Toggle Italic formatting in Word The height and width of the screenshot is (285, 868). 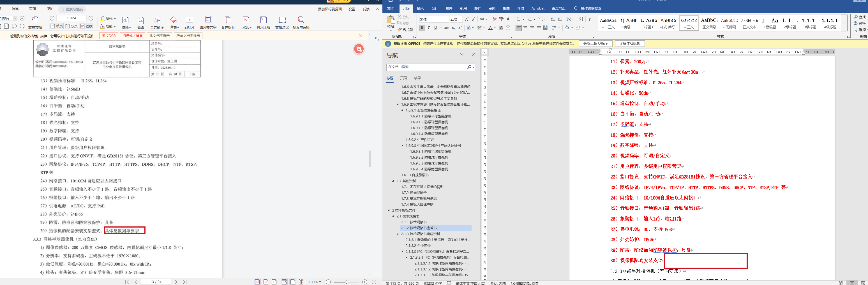[x=429, y=28]
